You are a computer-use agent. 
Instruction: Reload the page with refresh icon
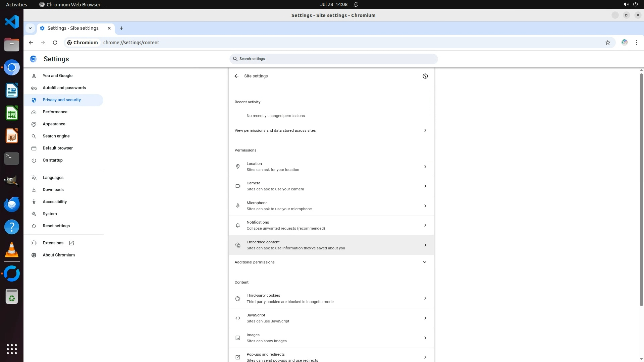click(55, 43)
